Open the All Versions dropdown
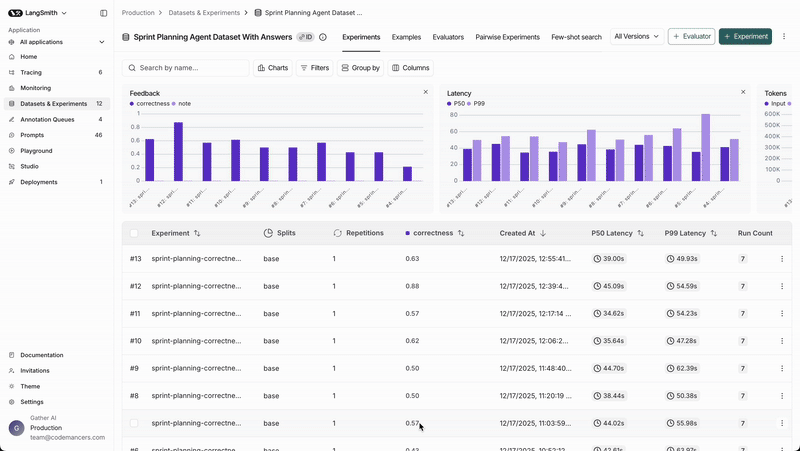Screen dimensions: 800x451 (x=636, y=37)
